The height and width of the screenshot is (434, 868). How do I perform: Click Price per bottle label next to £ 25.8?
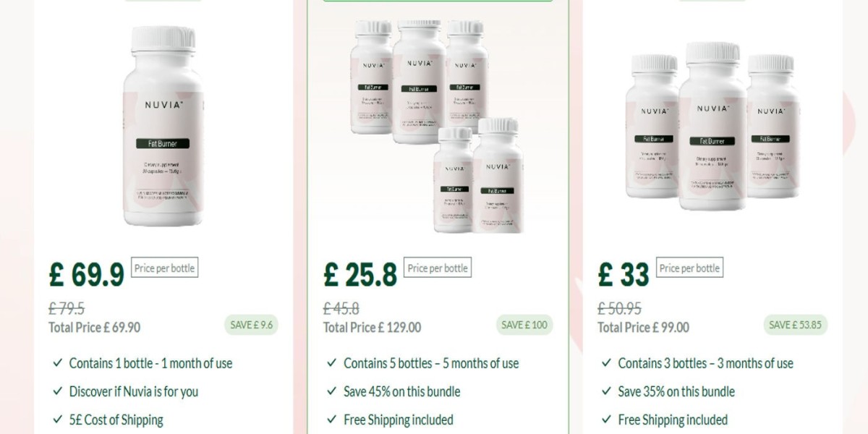coord(438,268)
